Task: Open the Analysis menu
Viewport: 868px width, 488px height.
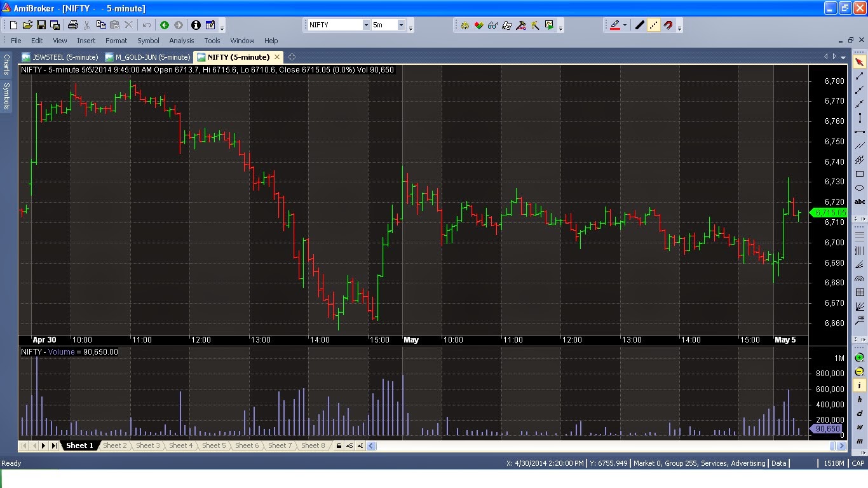Action: (x=182, y=40)
